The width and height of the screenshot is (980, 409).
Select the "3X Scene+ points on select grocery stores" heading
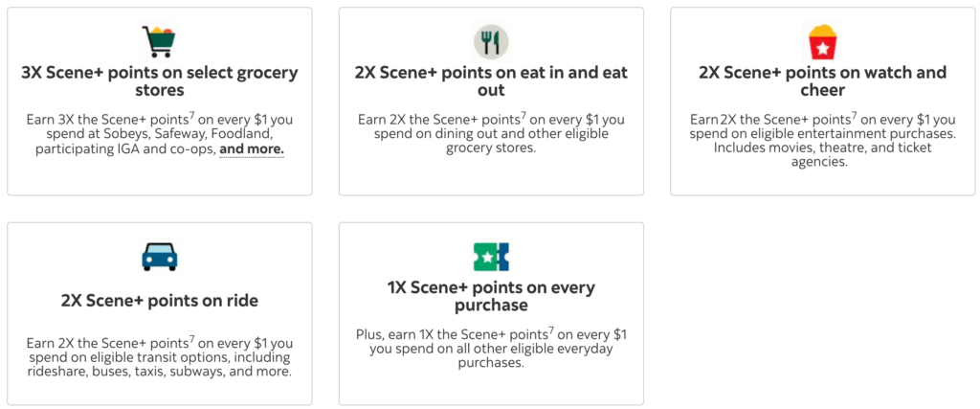(159, 81)
